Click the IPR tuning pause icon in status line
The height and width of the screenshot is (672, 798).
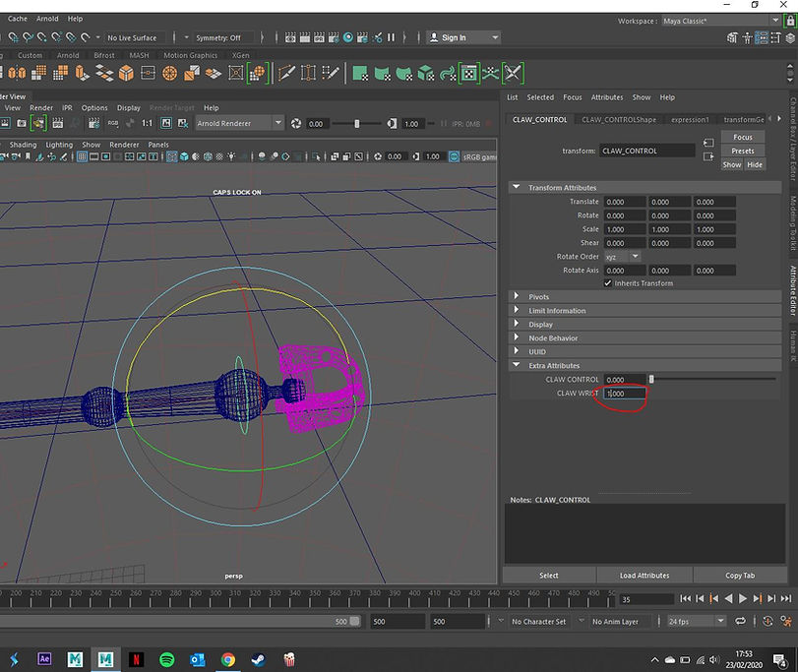(391, 37)
